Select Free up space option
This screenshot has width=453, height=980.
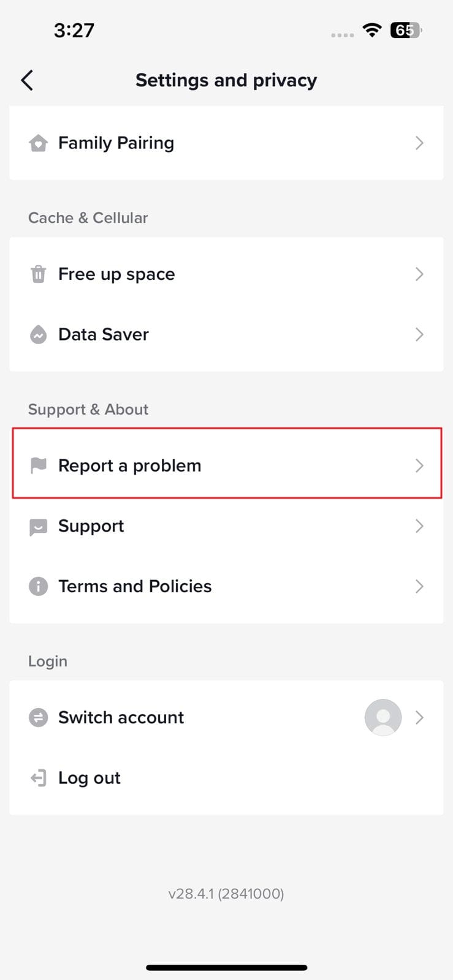(x=226, y=274)
